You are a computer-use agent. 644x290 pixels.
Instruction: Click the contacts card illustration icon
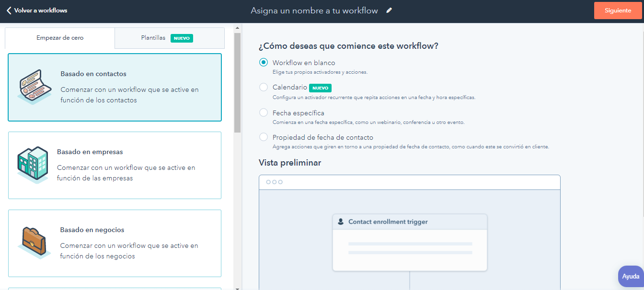pyautogui.click(x=34, y=87)
